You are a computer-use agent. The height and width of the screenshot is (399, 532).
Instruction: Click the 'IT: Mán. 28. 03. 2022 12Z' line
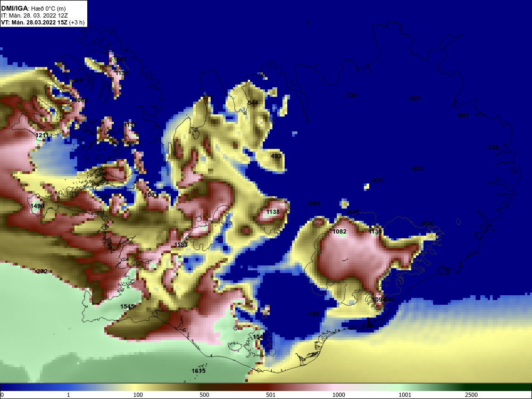pos(34,15)
